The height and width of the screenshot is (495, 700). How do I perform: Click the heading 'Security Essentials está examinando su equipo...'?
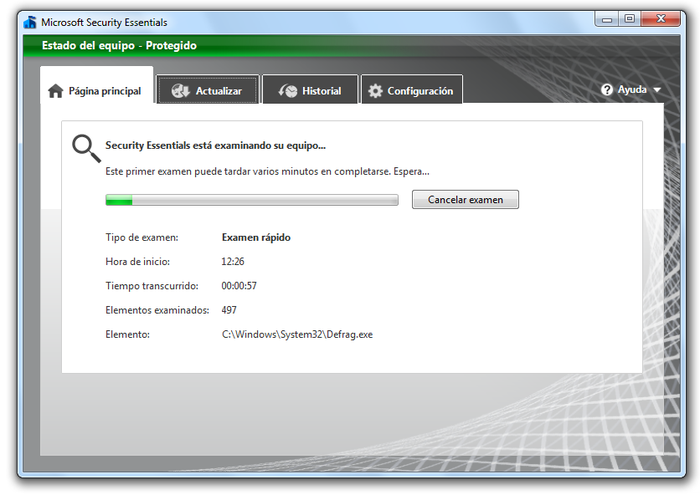click(x=215, y=146)
